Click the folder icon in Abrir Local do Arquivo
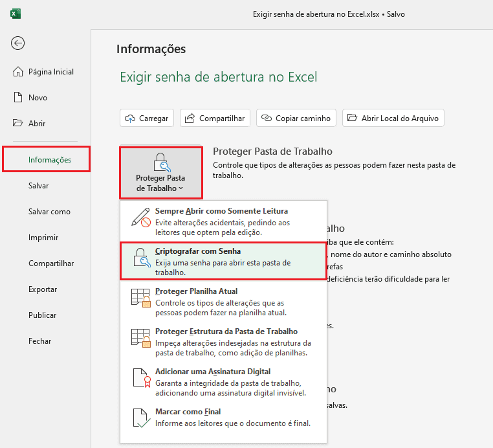Screen dimensions: 493x448 point(352,118)
